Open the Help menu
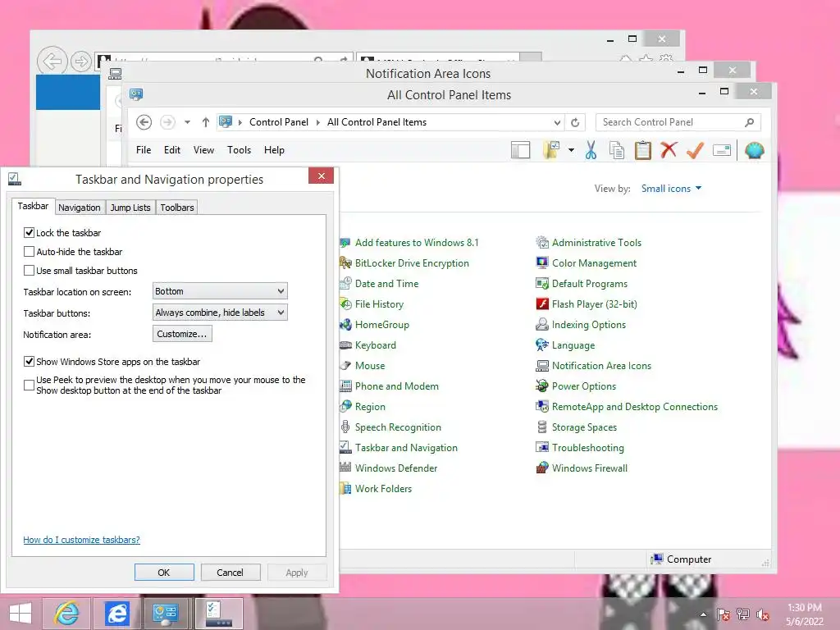 274,150
